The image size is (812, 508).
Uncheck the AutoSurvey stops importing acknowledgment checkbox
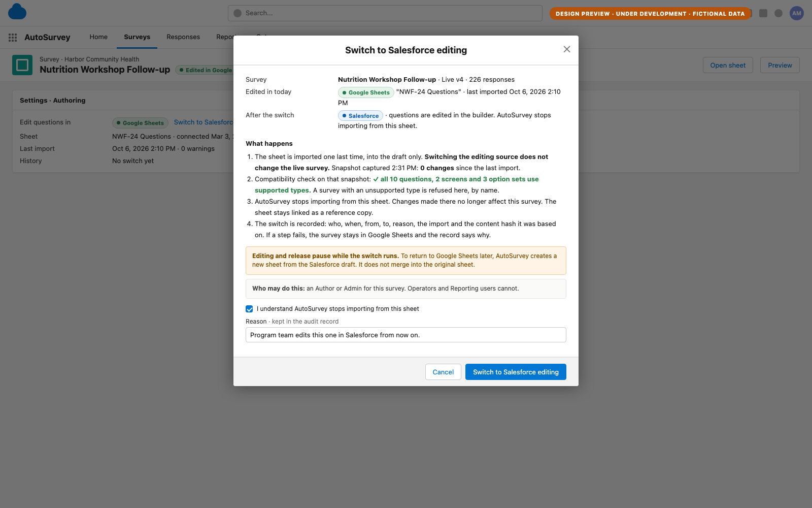[249, 309]
